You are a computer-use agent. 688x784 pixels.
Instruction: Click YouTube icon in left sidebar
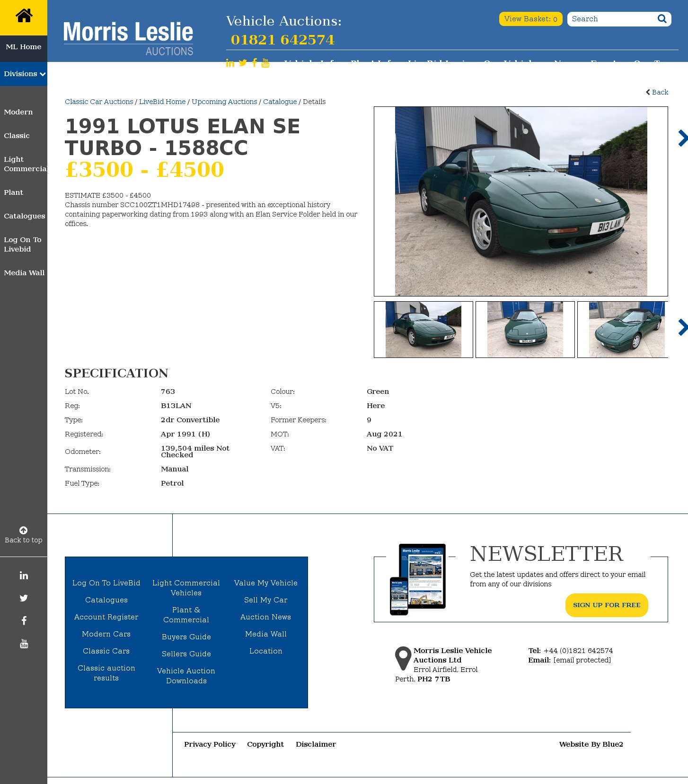24,644
